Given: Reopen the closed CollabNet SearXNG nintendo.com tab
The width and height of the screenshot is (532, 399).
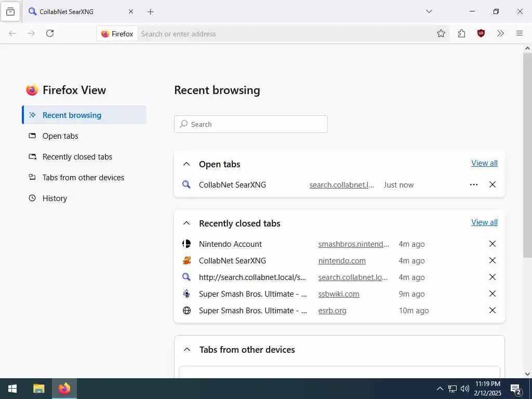Looking at the screenshot, I should (x=232, y=261).
